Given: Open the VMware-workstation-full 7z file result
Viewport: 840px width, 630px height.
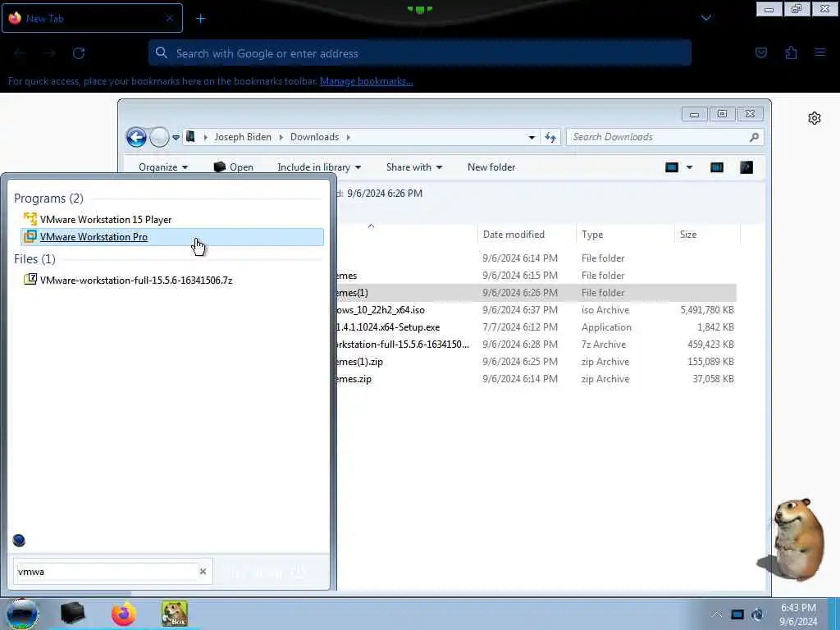Looking at the screenshot, I should tap(136, 281).
